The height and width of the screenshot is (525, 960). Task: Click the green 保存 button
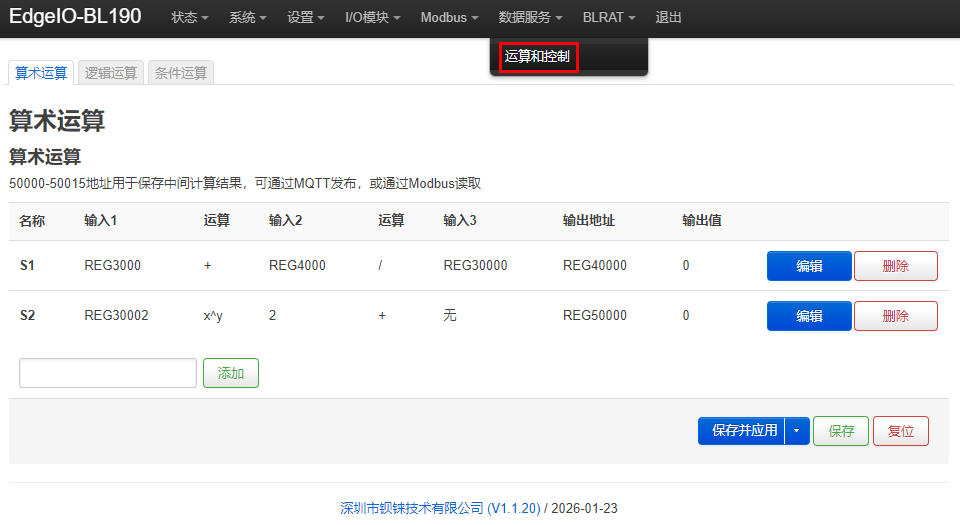841,431
